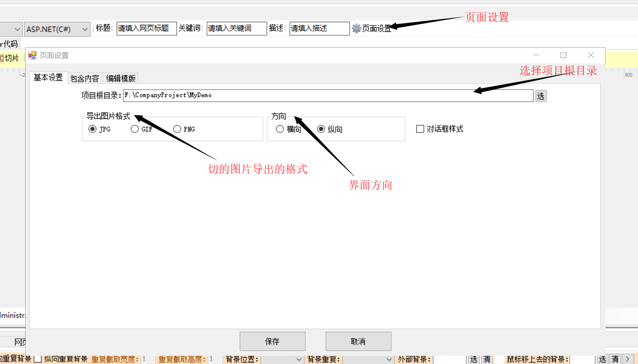Open the 包含内容 tab
Viewport: 638px width, 364px height.
(85, 78)
